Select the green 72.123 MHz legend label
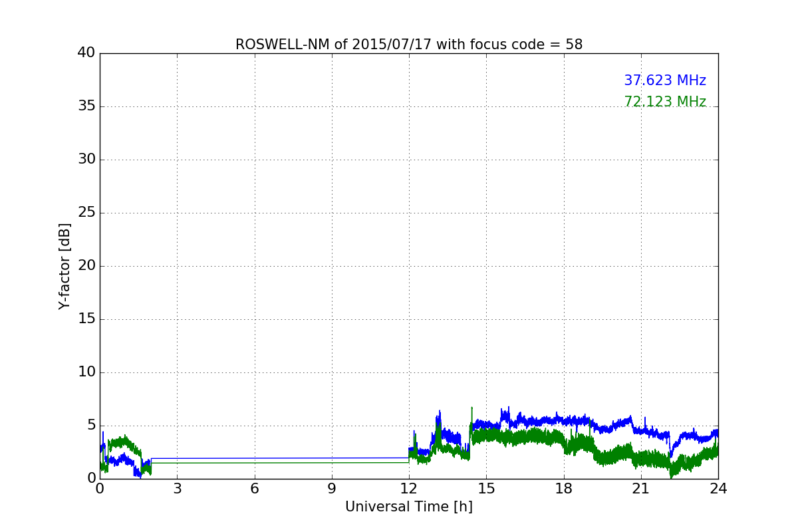The image size is (798, 532). (665, 102)
